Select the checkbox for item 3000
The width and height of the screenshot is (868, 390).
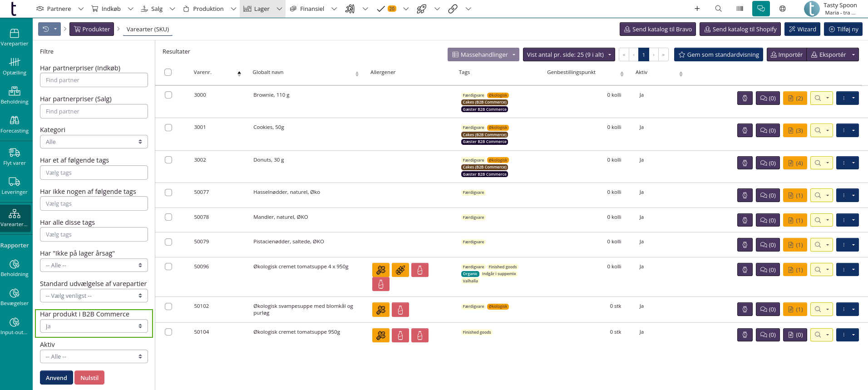pyautogui.click(x=168, y=95)
